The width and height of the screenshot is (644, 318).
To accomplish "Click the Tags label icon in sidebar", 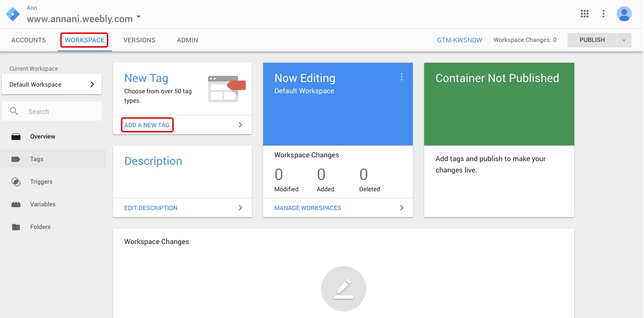I will (x=16, y=159).
